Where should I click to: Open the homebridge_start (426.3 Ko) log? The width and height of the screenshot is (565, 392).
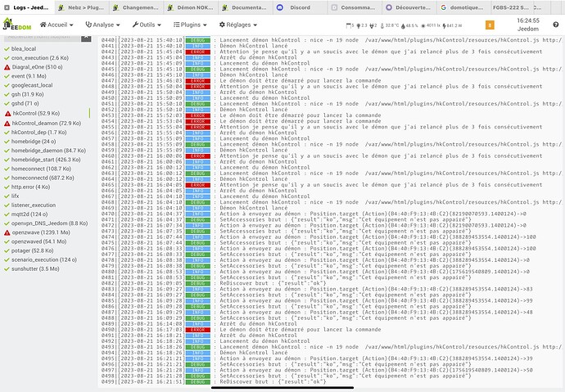(43, 160)
